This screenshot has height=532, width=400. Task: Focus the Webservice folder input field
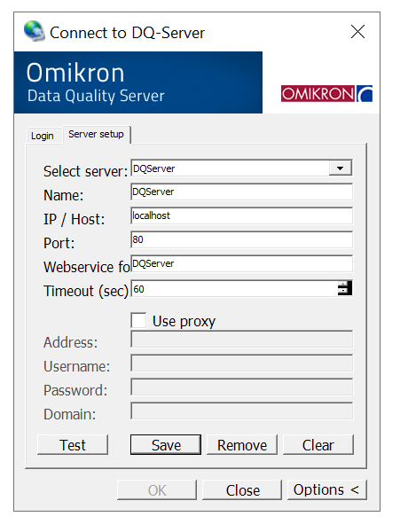[241, 263]
